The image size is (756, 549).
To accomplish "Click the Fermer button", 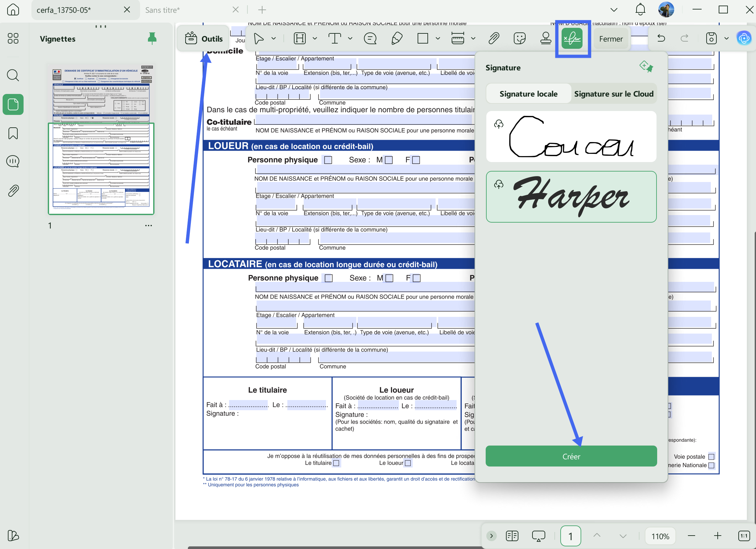I will tap(611, 39).
